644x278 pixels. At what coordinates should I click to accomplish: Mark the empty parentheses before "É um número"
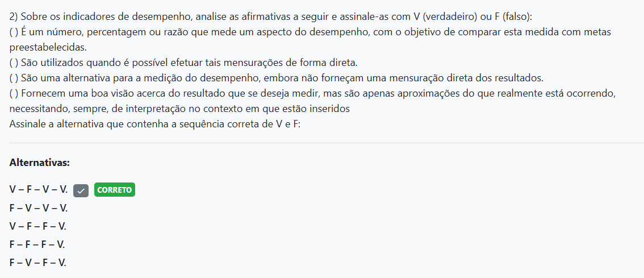14,32
